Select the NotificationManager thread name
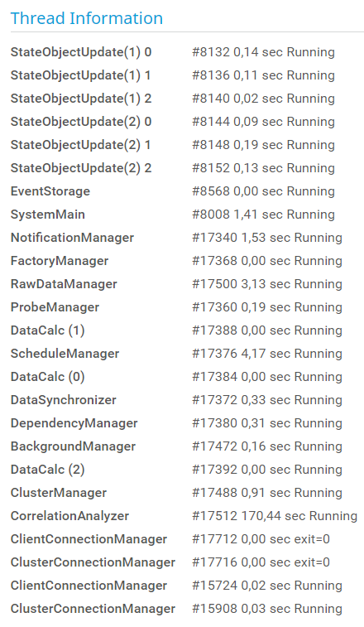The width and height of the screenshot is (364, 627). point(72,238)
